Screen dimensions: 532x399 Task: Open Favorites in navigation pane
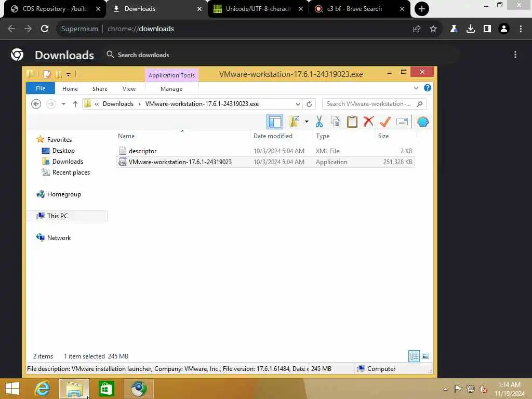point(59,139)
